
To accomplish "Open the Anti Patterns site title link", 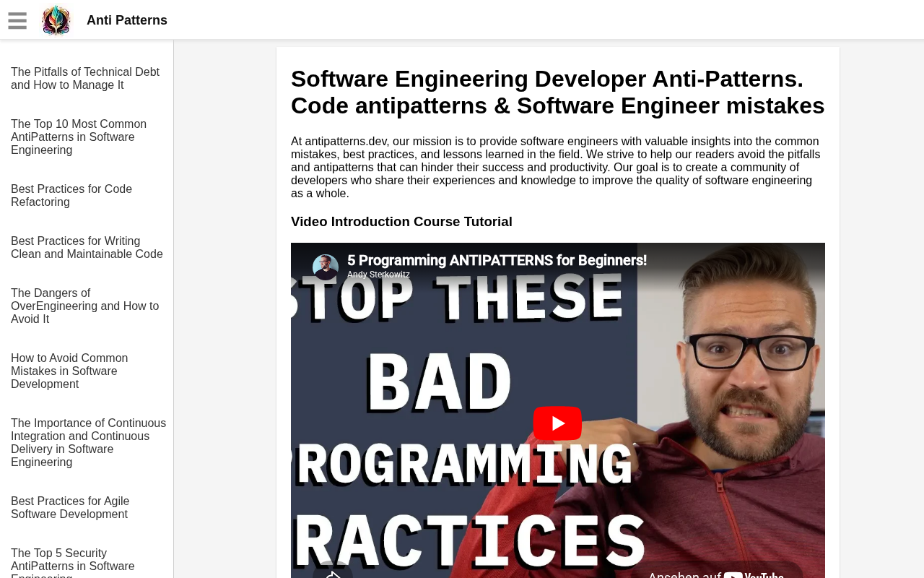I will [x=127, y=20].
